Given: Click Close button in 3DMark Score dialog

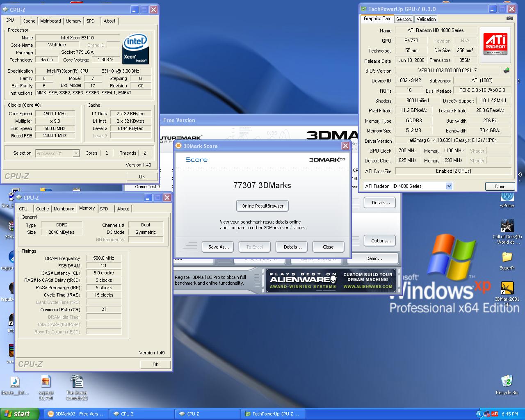Looking at the screenshot, I should 328,247.
